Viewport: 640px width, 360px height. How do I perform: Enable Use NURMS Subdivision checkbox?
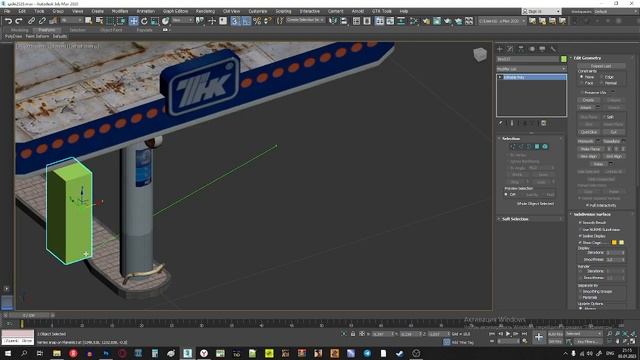580,229
